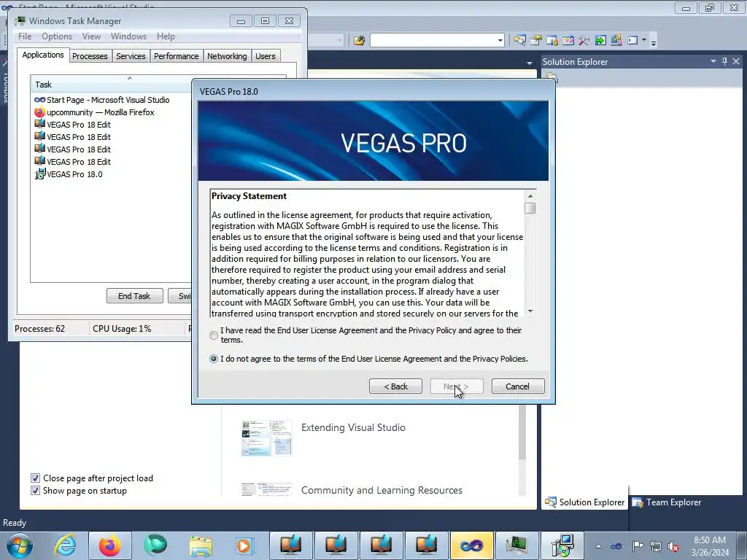
Task: Toggle 'Show page on startup' checkbox
Action: click(x=35, y=491)
